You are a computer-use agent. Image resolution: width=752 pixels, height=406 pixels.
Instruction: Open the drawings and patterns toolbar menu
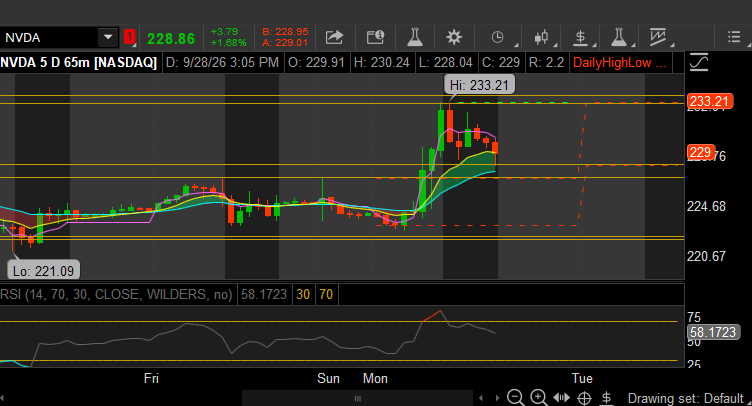tap(658, 37)
